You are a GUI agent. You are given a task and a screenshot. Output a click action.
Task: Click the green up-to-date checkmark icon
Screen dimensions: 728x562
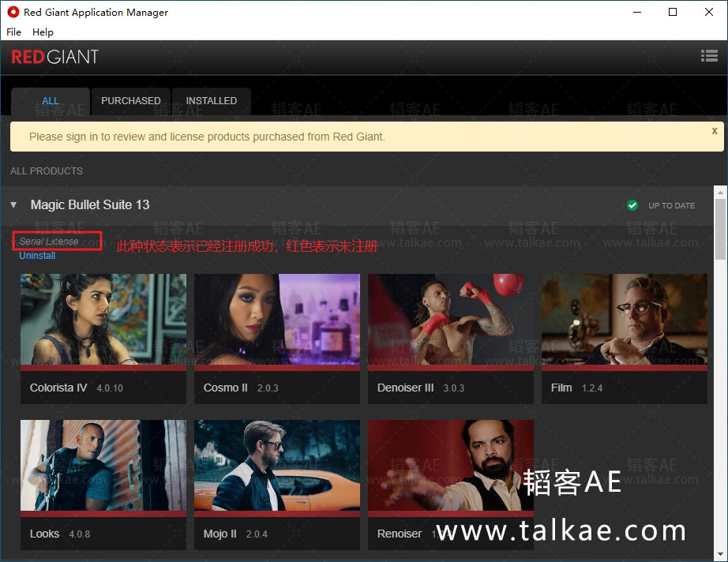click(632, 205)
